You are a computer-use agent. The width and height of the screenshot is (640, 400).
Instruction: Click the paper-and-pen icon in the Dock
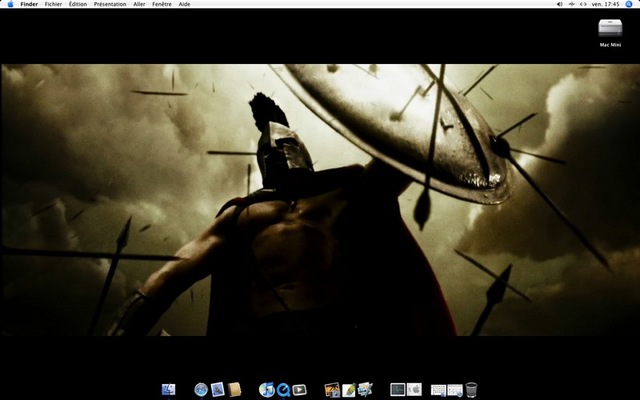coord(349,390)
